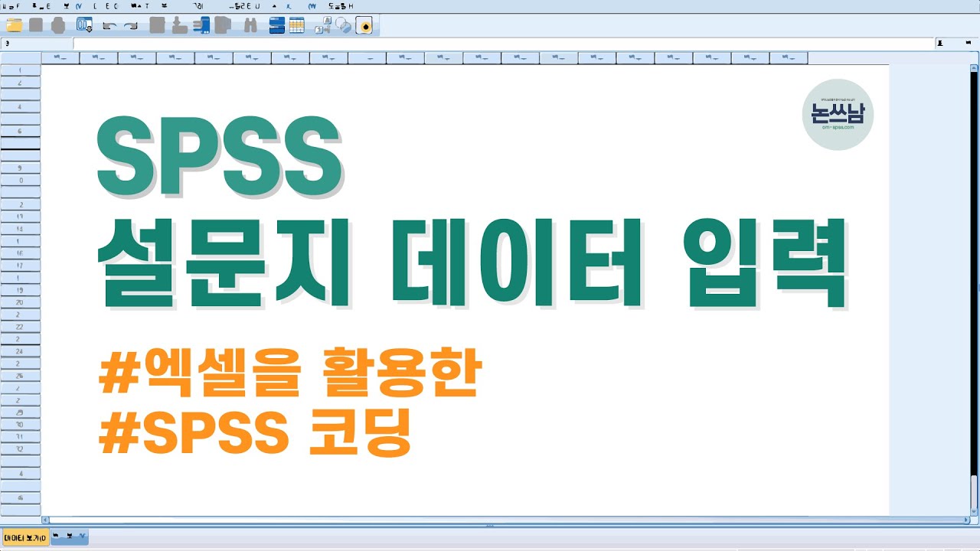The height and width of the screenshot is (551, 980).
Task: Select row header 9
Action: (20, 168)
